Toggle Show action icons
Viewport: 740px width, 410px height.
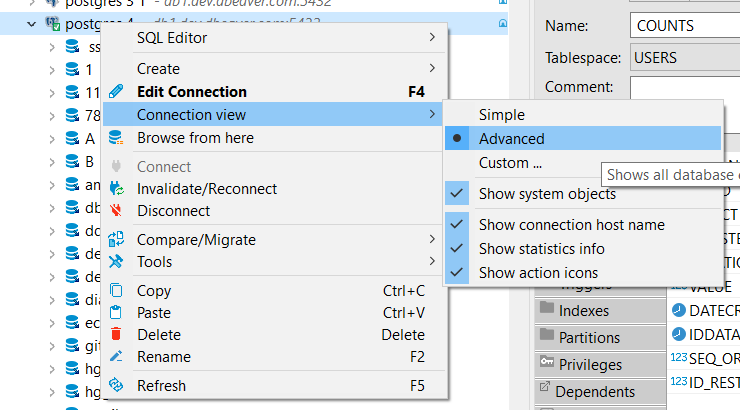coord(583,273)
